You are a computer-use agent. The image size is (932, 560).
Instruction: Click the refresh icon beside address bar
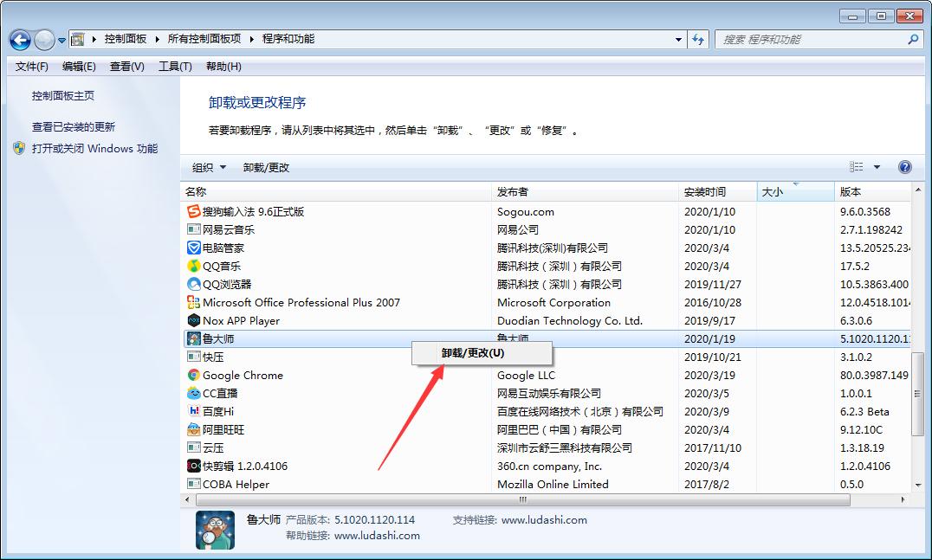click(x=698, y=39)
